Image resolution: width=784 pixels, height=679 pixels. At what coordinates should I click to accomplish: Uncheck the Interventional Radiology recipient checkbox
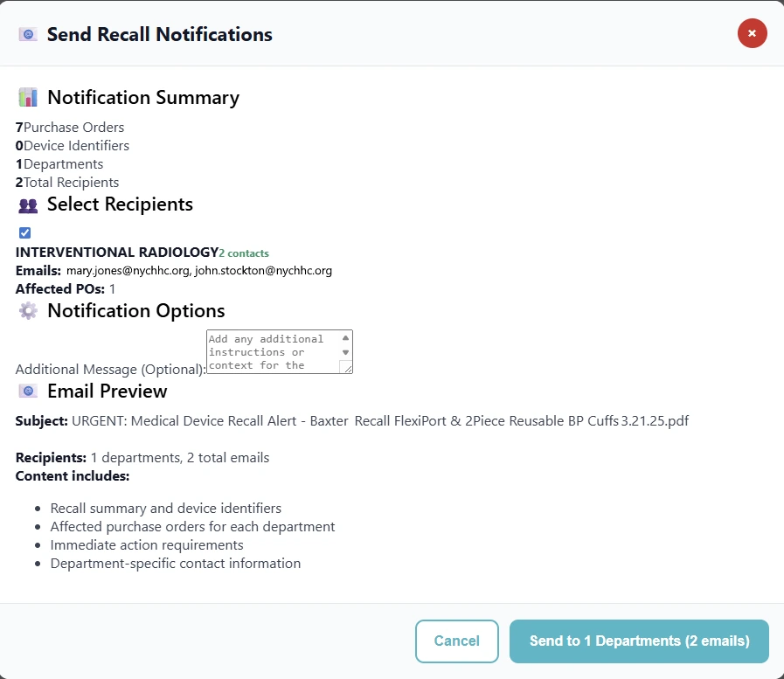coord(24,232)
